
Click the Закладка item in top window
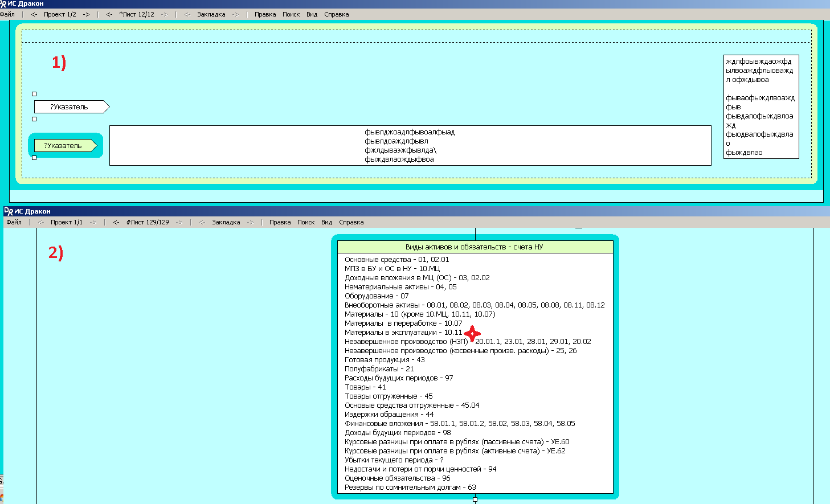point(211,14)
